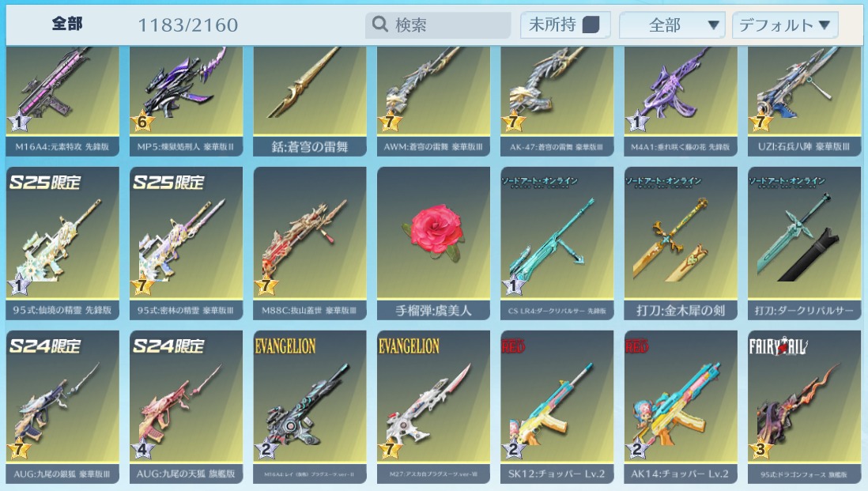Pick the 打刀:ダークリパルサー sword skin
This screenshot has height=491, width=868.
click(x=804, y=243)
